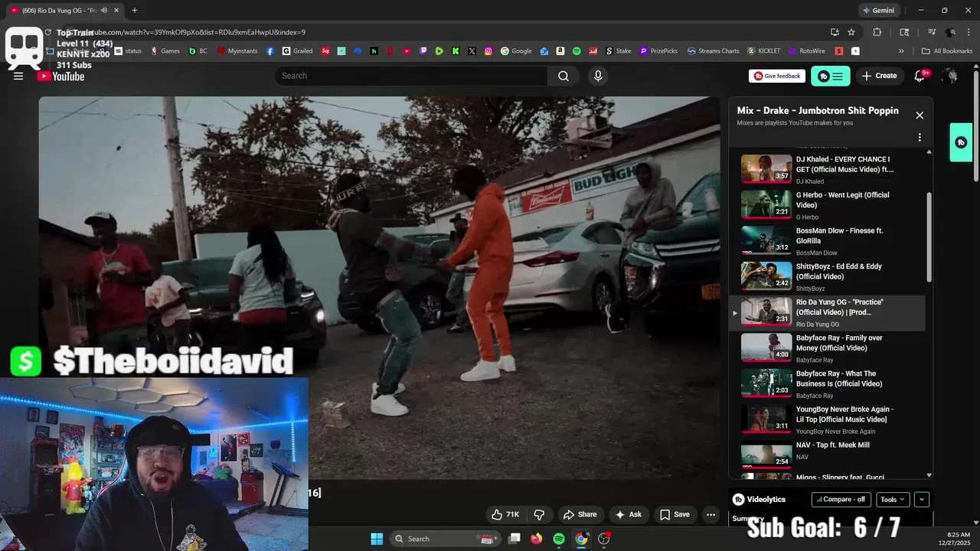Open the teal TubeBuddy menu button

[831, 76]
